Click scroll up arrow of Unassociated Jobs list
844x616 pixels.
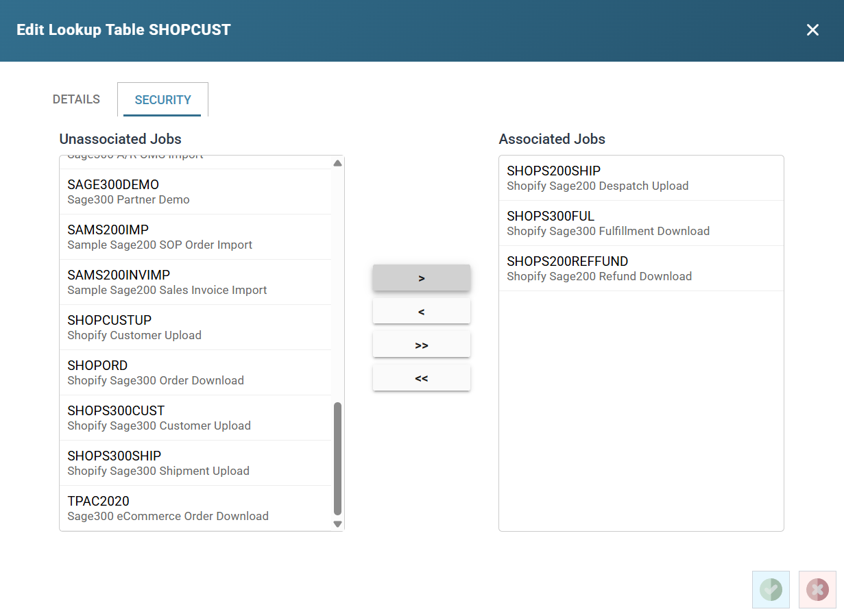(337, 163)
